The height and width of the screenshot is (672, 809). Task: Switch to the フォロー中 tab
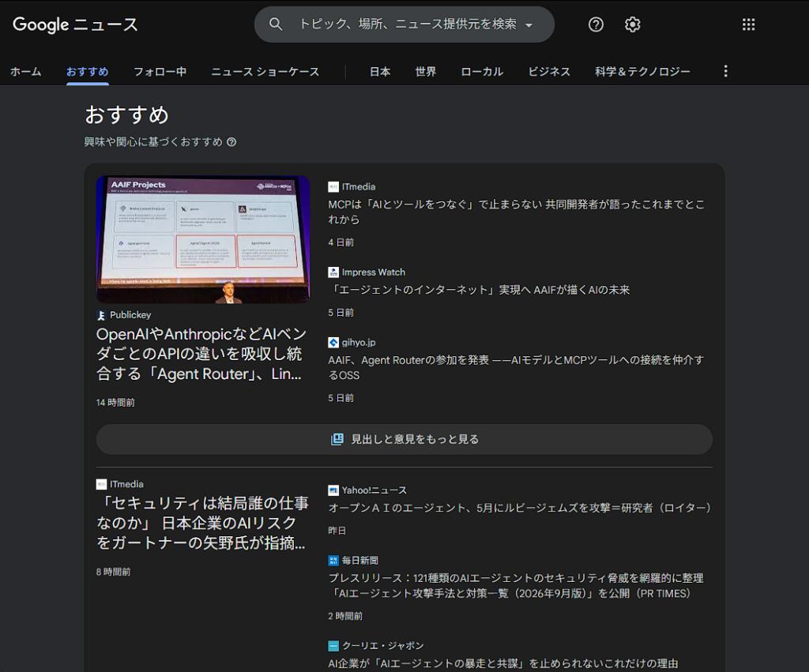tap(160, 71)
